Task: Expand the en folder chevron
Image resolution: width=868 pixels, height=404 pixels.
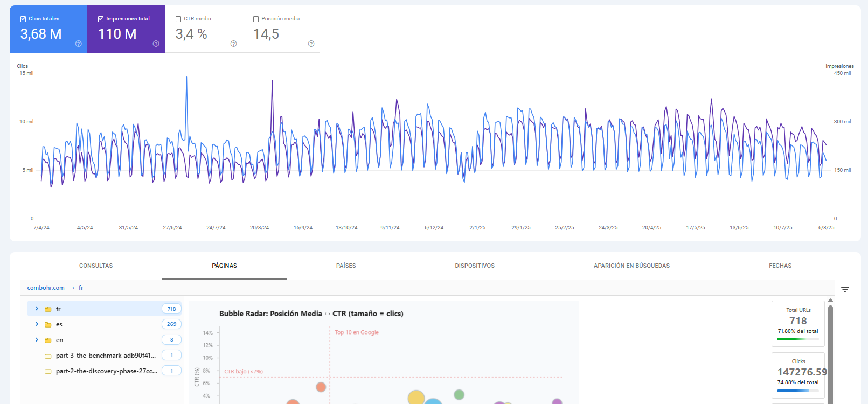Action: tap(37, 340)
